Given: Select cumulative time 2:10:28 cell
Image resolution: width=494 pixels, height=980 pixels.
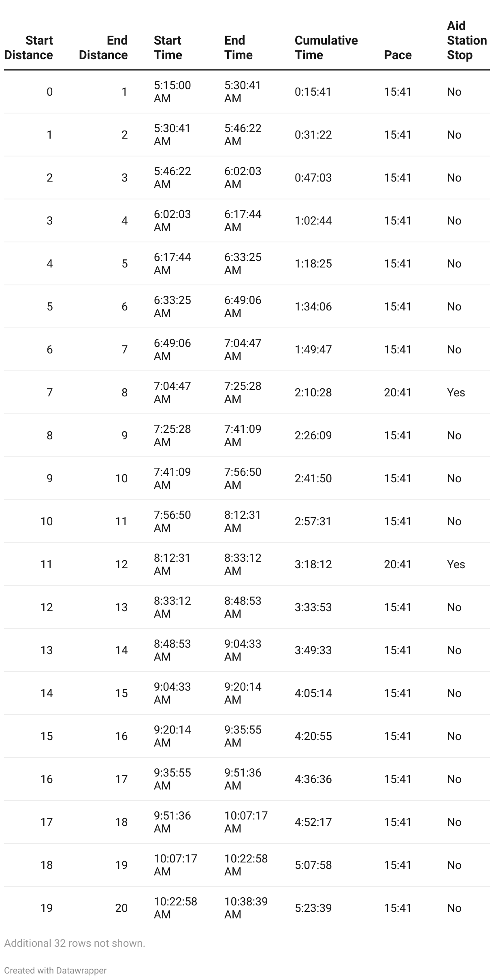Looking at the screenshot, I should click(x=313, y=392).
